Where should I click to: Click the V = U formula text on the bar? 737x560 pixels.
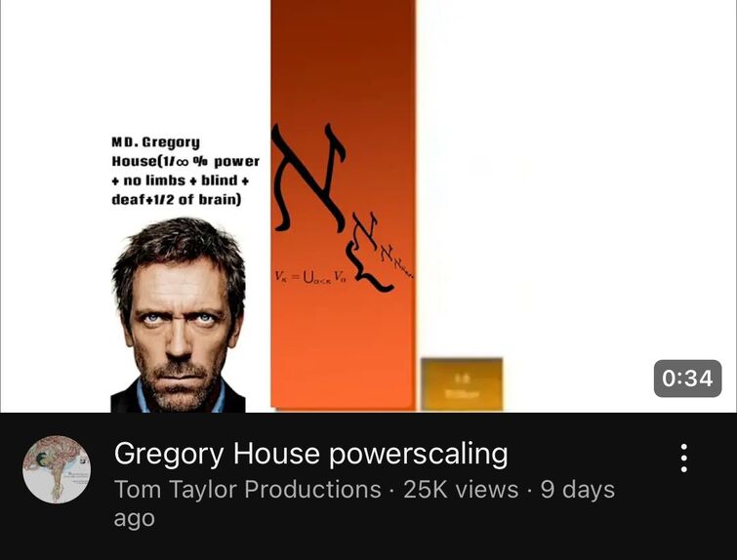311,277
